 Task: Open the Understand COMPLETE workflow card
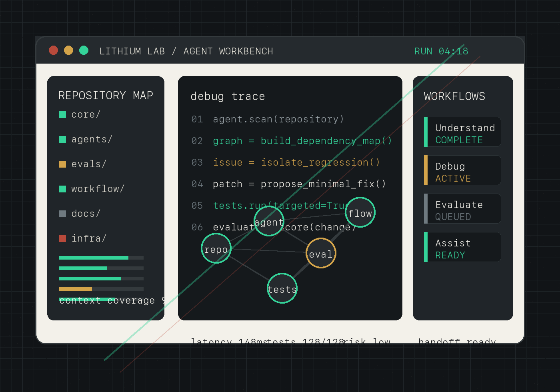[x=462, y=132]
